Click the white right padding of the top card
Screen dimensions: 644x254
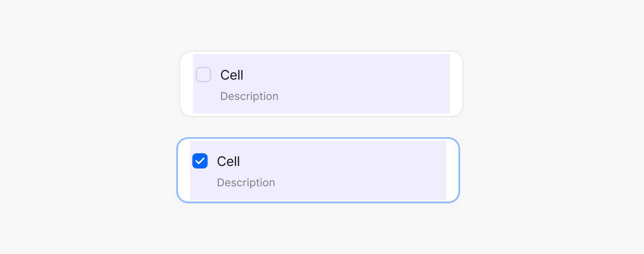456,84
